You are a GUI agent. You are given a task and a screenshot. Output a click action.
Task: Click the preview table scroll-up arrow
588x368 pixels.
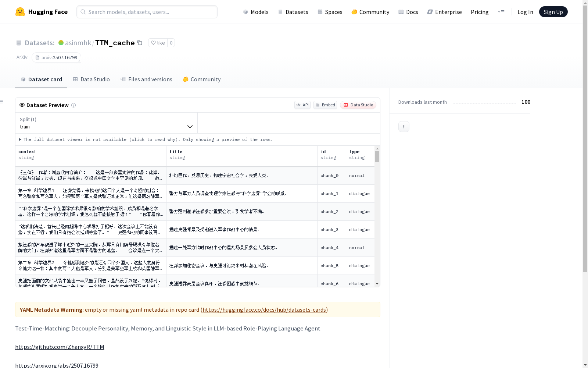coord(377,149)
